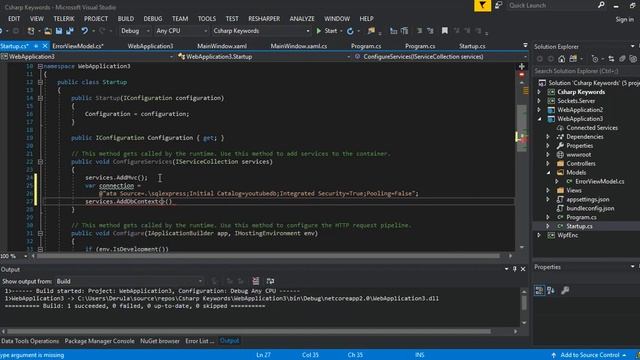Pin the Output panel auto-hide icon
This screenshot has width=640, height=360.
pyautogui.click(x=515, y=269)
